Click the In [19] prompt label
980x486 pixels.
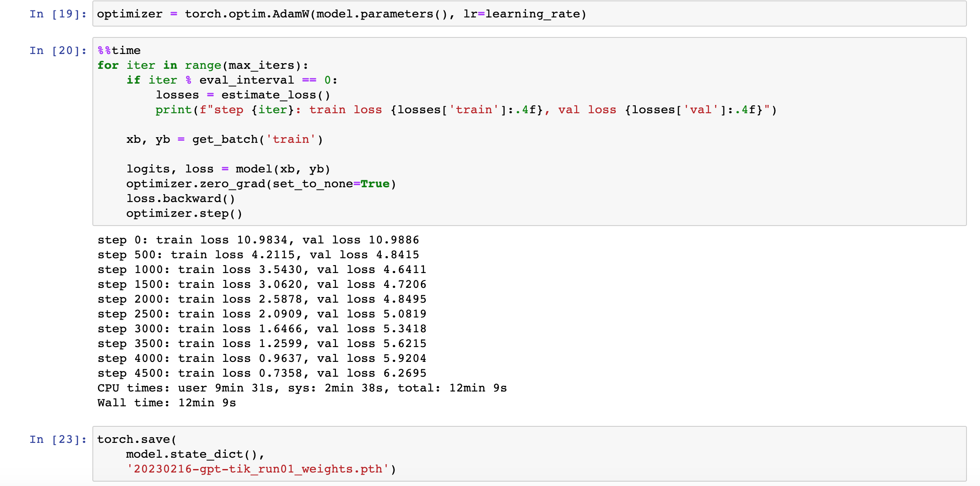58,14
